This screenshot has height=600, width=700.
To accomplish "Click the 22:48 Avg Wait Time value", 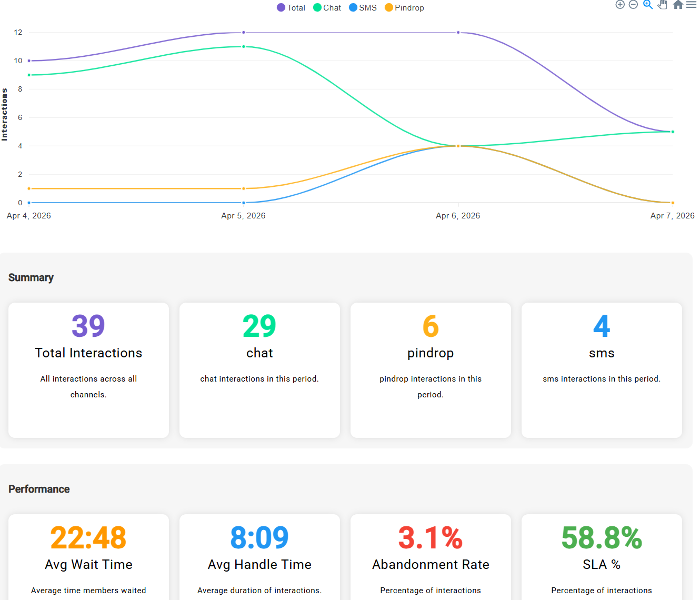I will tap(88, 538).
